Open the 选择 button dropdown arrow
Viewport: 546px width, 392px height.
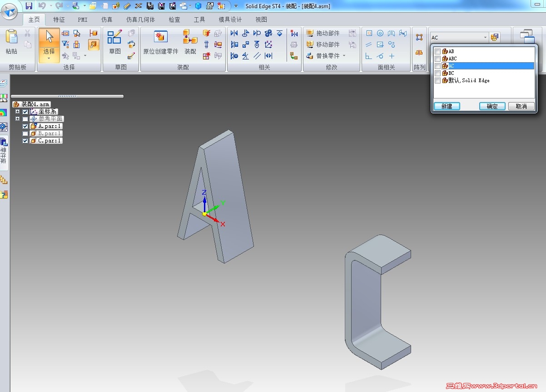pyautogui.click(x=49, y=59)
